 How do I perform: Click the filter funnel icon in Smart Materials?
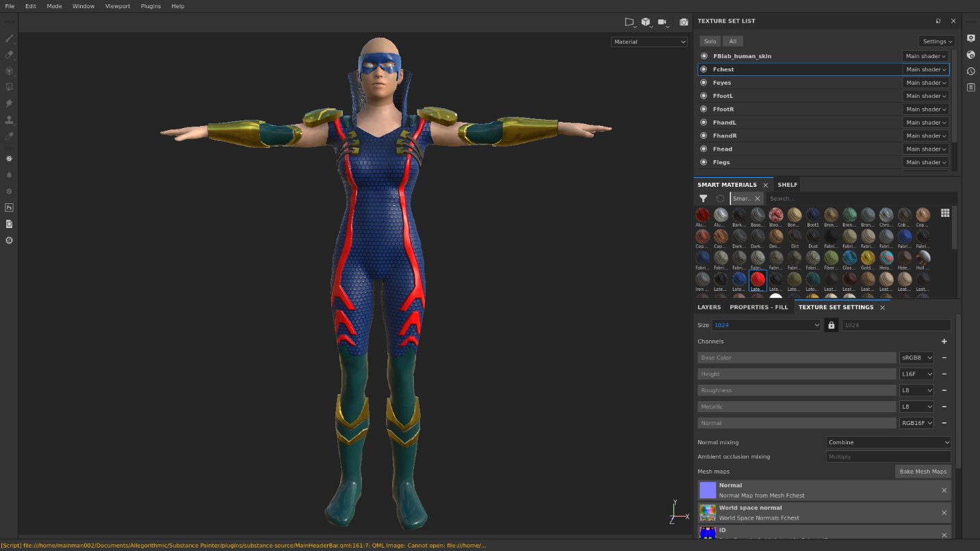pyautogui.click(x=704, y=198)
